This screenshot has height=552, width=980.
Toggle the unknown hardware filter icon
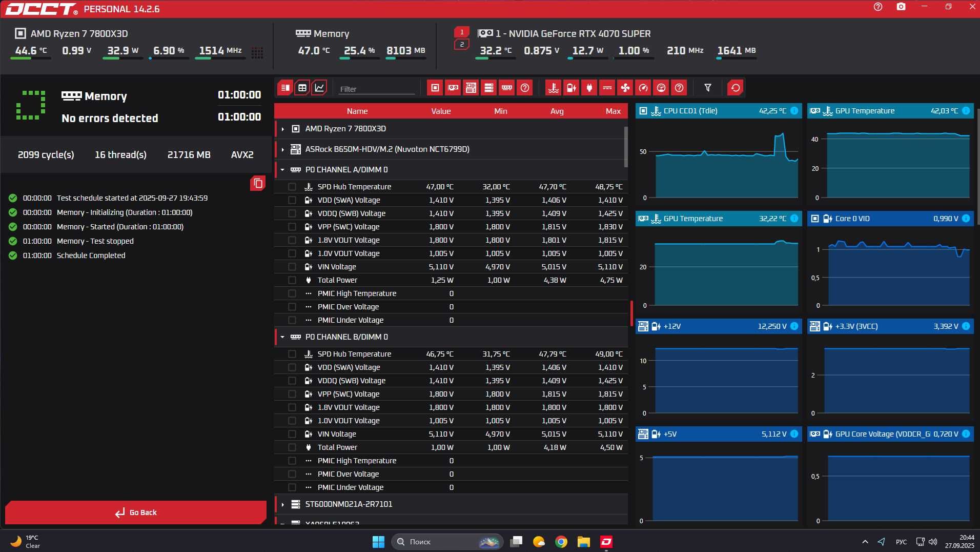tap(525, 88)
